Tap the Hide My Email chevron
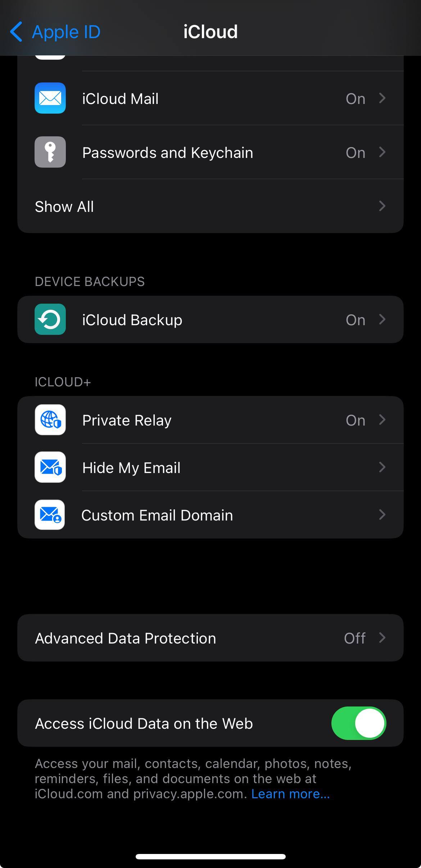The image size is (421, 868). click(382, 467)
